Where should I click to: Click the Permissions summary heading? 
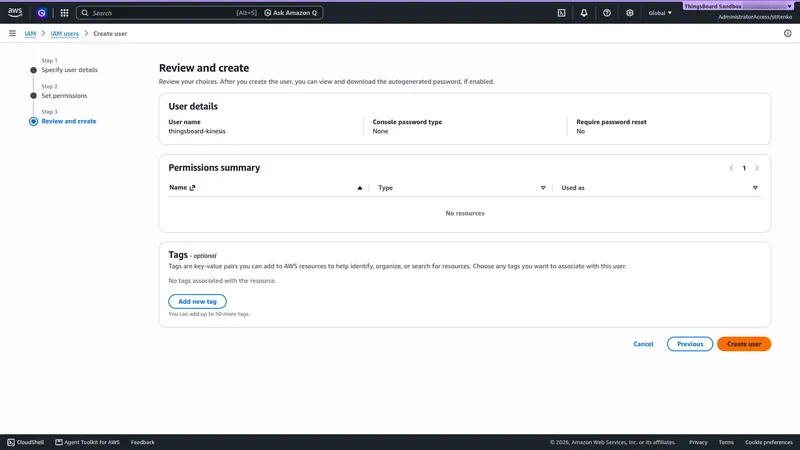(214, 168)
